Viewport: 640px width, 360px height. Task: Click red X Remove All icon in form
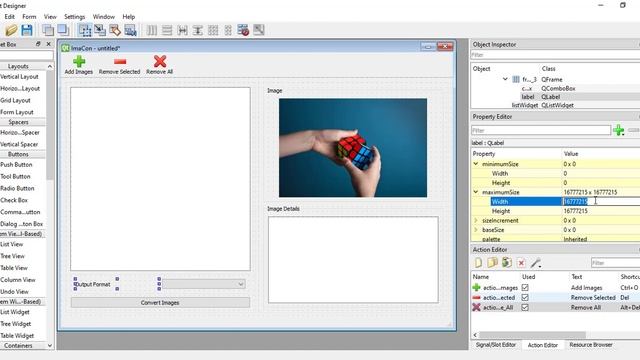160,61
